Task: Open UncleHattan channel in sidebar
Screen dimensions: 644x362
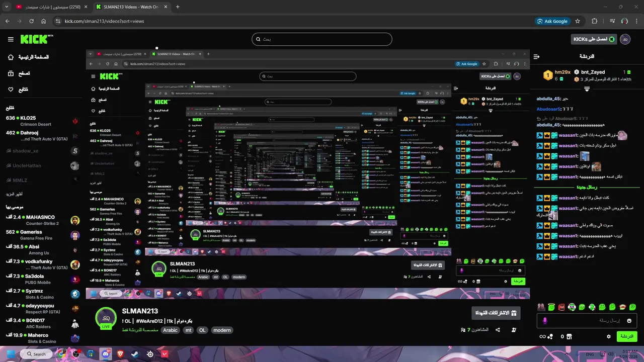Action: point(42,165)
